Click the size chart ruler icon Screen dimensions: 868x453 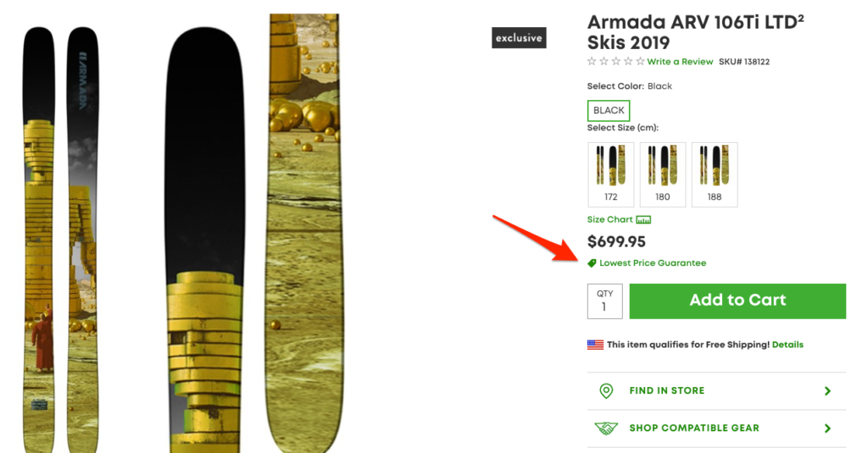[643, 220]
